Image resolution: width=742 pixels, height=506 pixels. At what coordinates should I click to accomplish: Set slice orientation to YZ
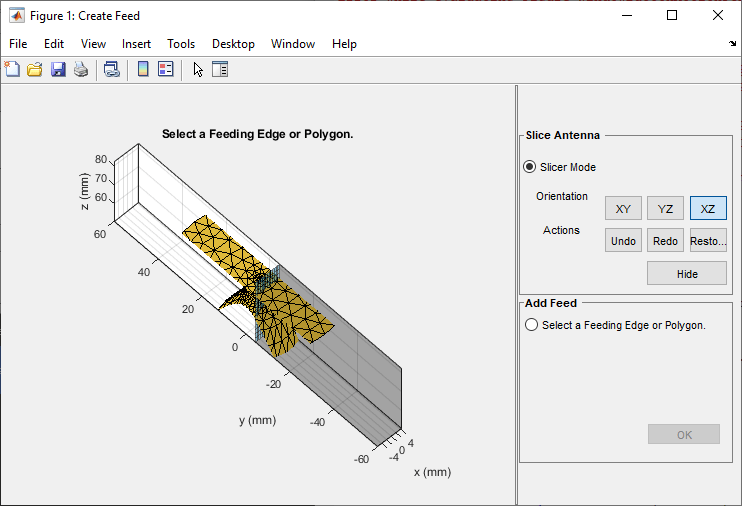point(665,209)
